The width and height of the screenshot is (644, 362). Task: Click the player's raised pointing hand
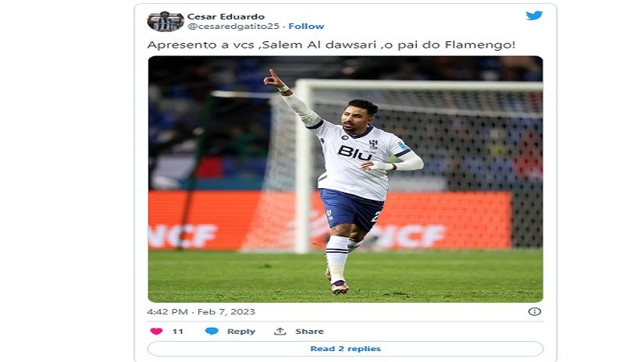pos(273,80)
